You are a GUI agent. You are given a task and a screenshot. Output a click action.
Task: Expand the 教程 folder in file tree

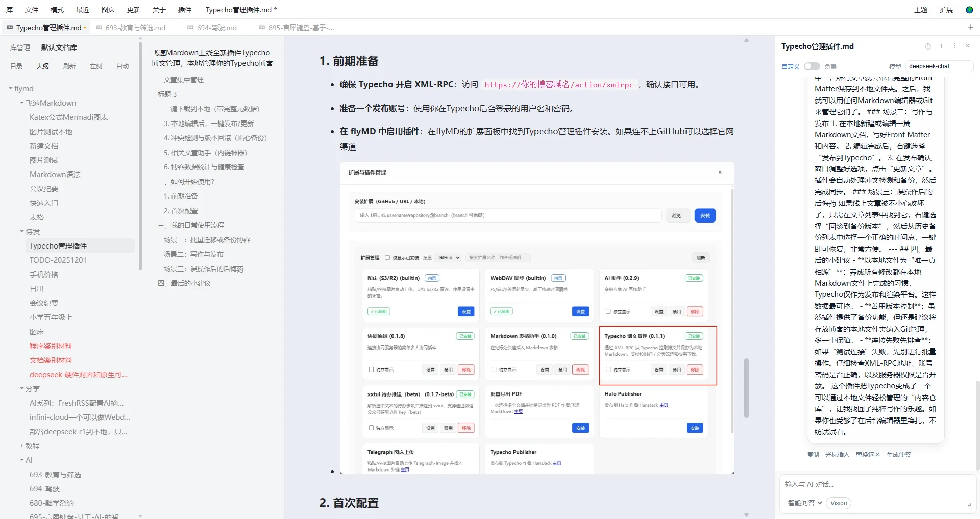click(22, 446)
